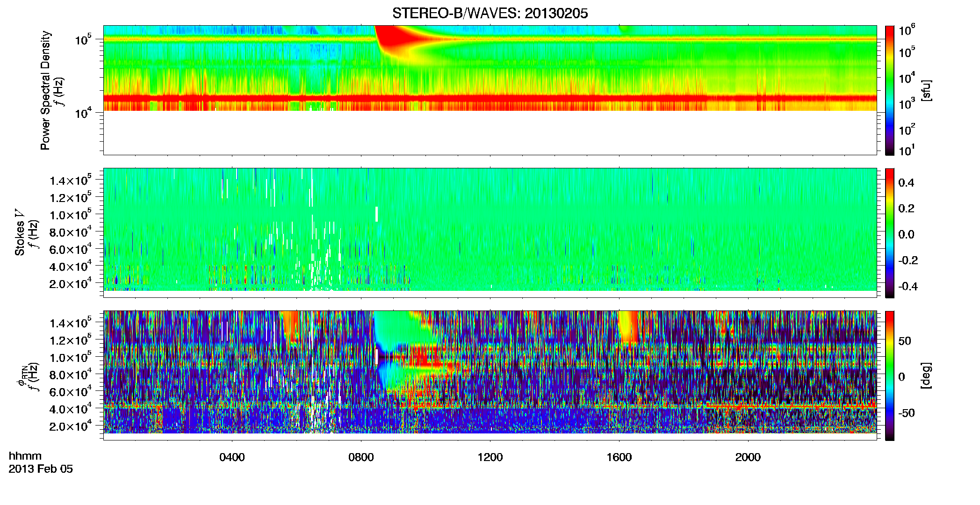
Task: Click the phi RTN degree color bar
Action: (890, 375)
